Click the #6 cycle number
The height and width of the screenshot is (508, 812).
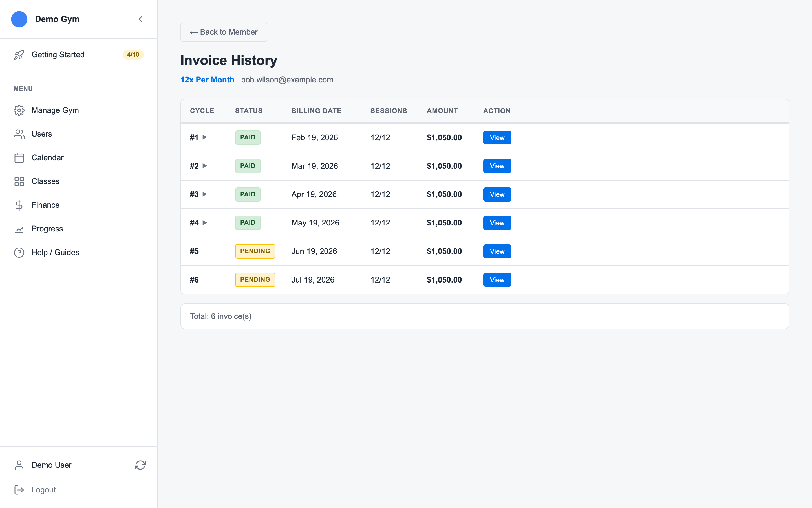(x=194, y=280)
